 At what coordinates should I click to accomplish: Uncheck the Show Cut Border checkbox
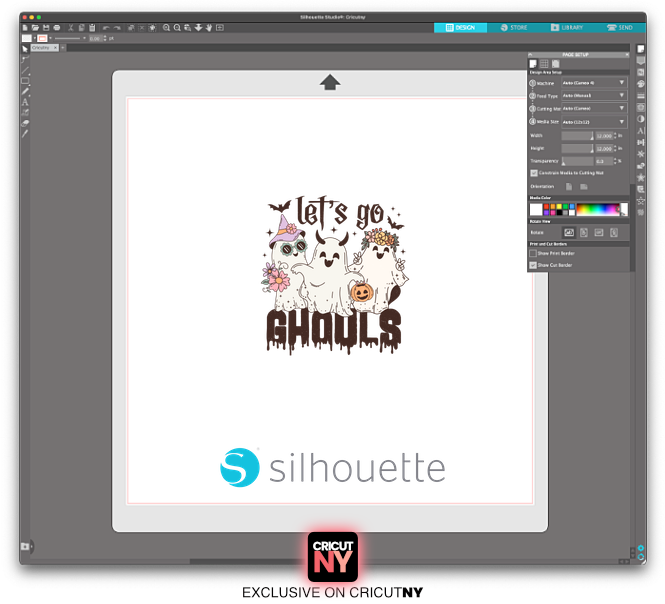(x=533, y=265)
